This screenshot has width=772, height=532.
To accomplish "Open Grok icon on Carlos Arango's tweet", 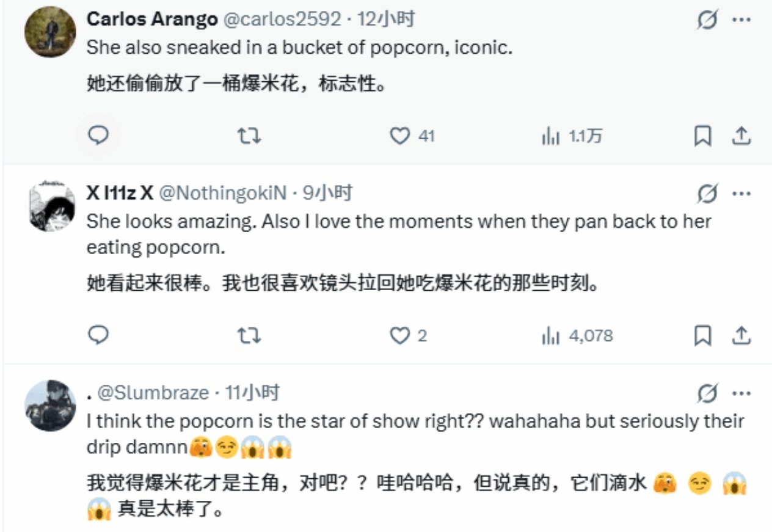I will (x=707, y=20).
